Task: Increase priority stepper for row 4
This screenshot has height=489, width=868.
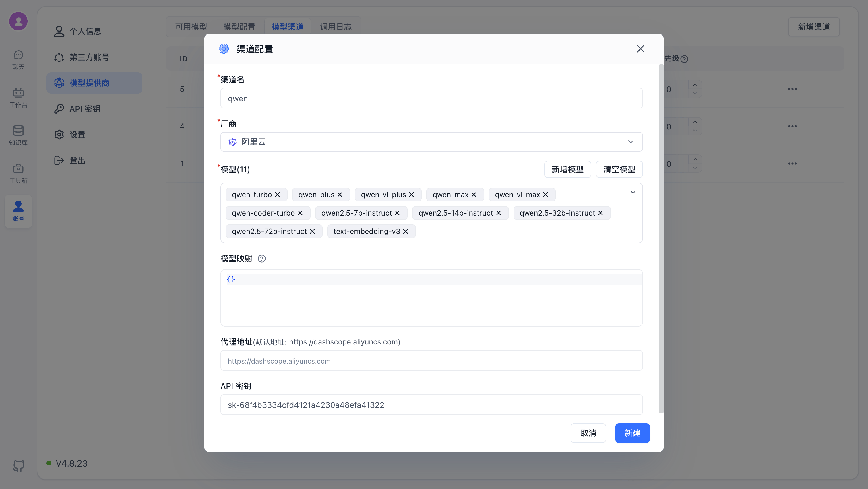Action: [695, 122]
